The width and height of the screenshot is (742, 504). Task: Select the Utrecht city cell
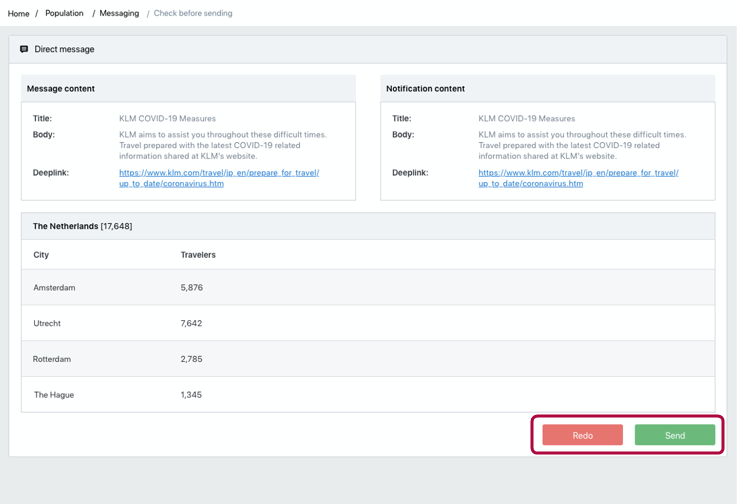pyautogui.click(x=47, y=323)
